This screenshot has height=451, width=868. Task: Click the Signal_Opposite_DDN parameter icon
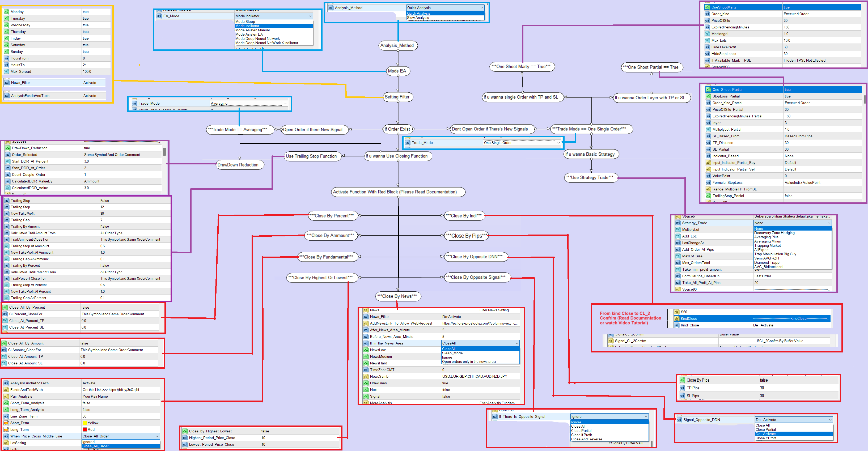(679, 420)
